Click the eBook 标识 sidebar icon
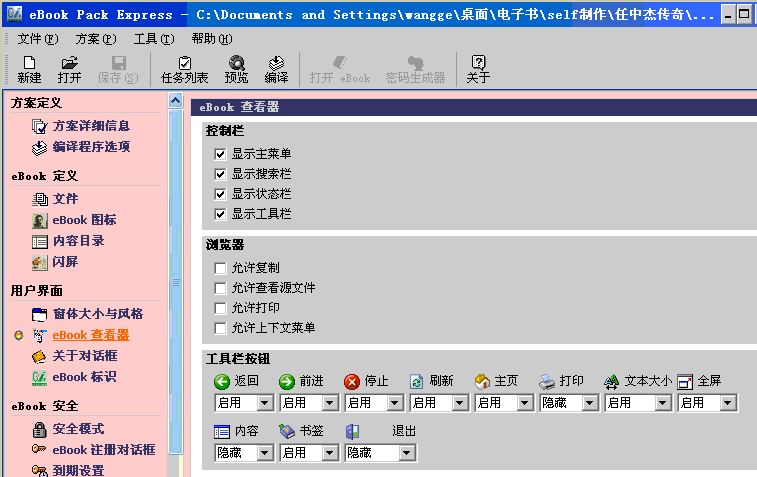Screen dimensions: 757x477 (39, 377)
